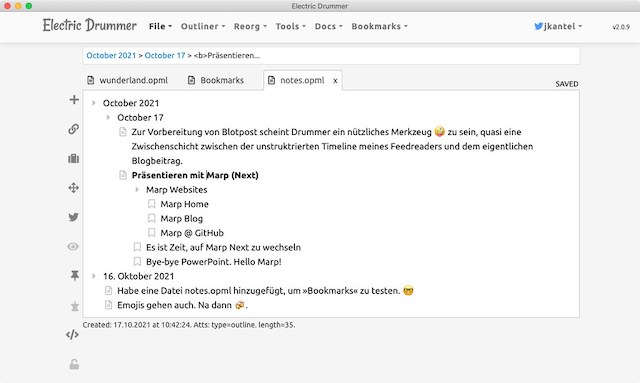Open the Reorg menu
Screen dimensions: 640x383
click(250, 26)
